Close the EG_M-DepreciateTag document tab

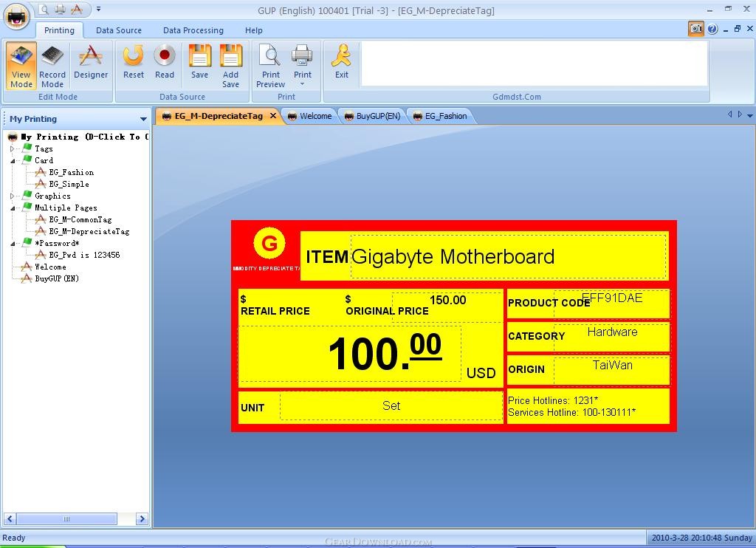click(x=273, y=116)
